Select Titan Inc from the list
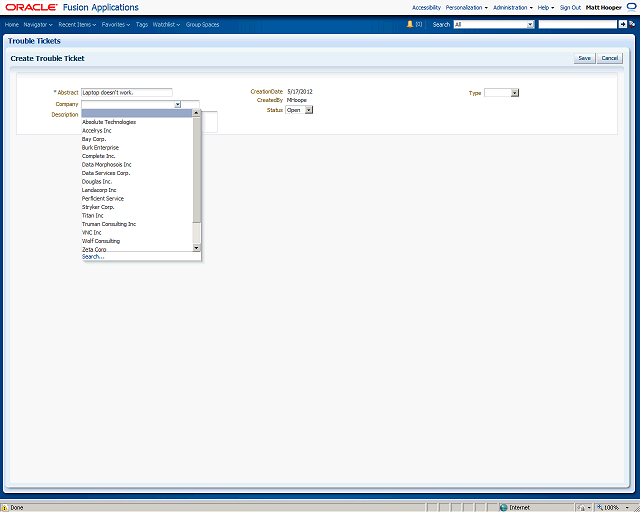The image size is (640, 512). click(137, 216)
